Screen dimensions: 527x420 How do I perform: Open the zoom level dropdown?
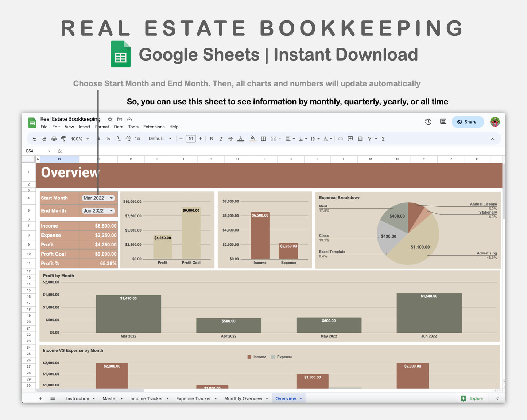point(78,139)
